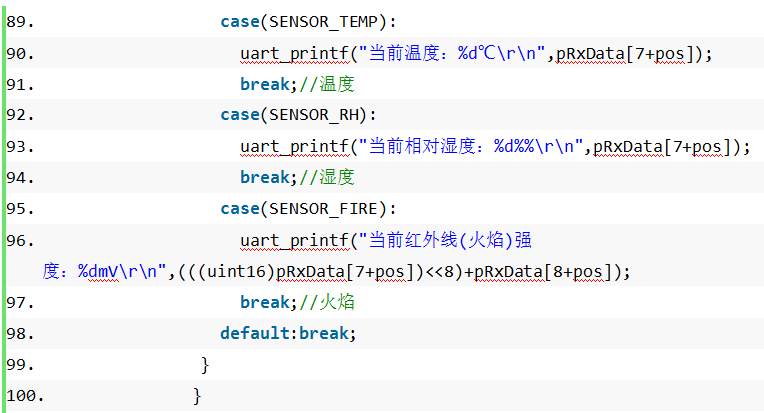Click uart_printf on line 93

(x=295, y=147)
